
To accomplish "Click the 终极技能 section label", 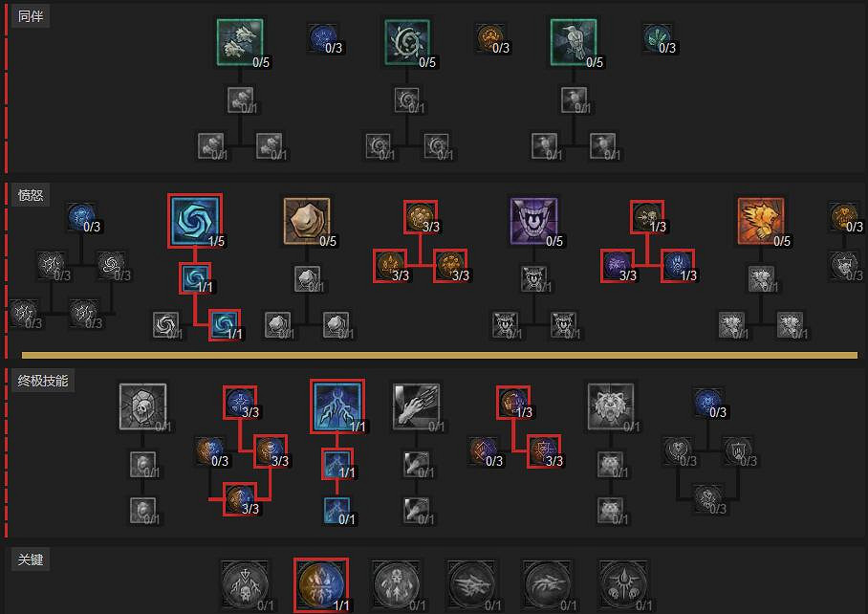I will (x=43, y=381).
